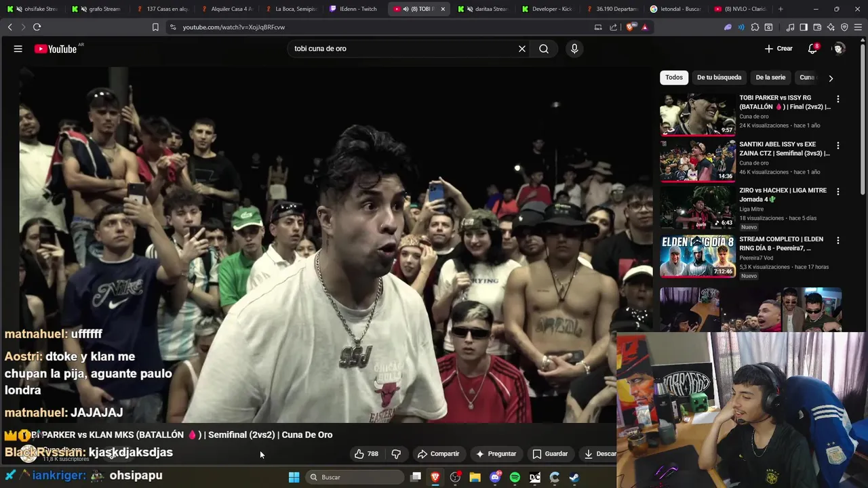Viewport: 868px width, 488px height.
Task: Reload the page in the browser
Action: pyautogui.click(x=37, y=27)
